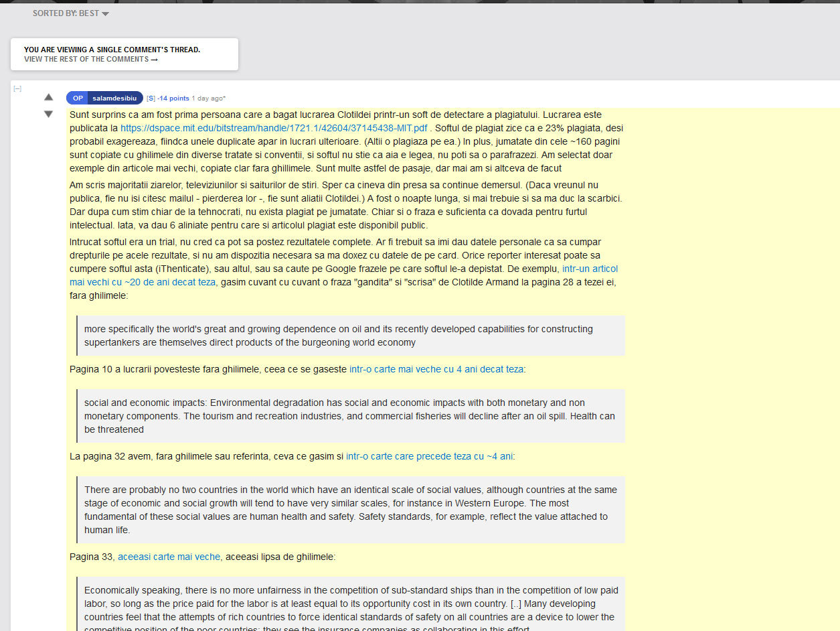
Task: Click the supertankers quote block
Action: 350,336
